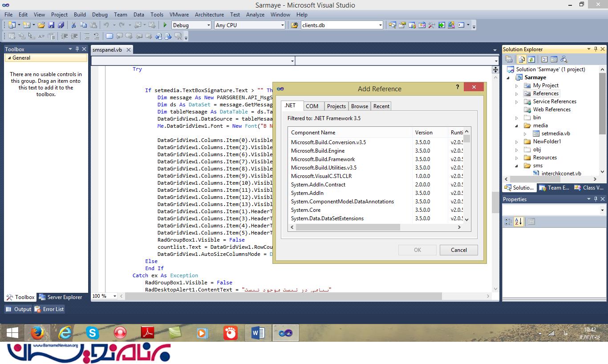Expand the My Project node in Solution Explorer
The width and height of the screenshot is (608, 364).
[517, 85]
